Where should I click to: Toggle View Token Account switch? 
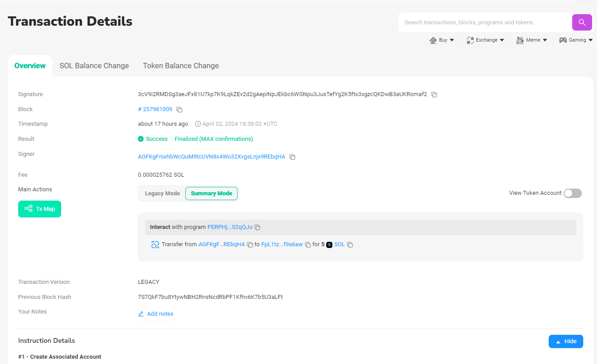coord(572,193)
